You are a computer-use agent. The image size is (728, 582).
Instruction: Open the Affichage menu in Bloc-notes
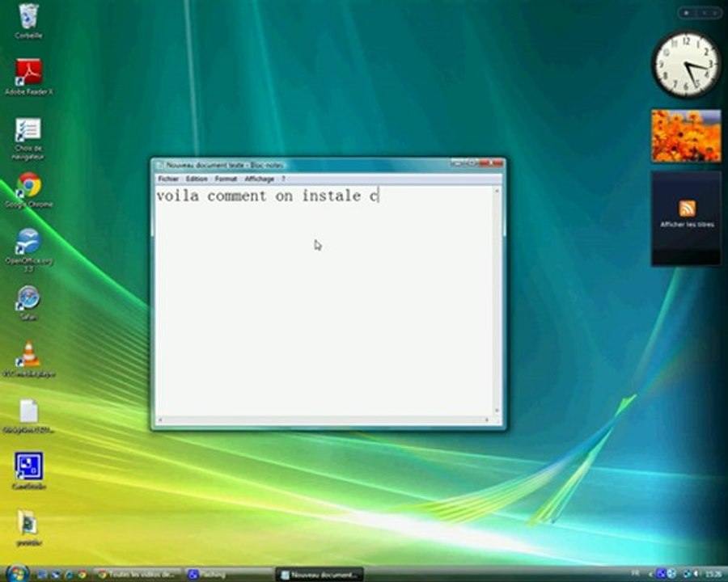point(259,179)
